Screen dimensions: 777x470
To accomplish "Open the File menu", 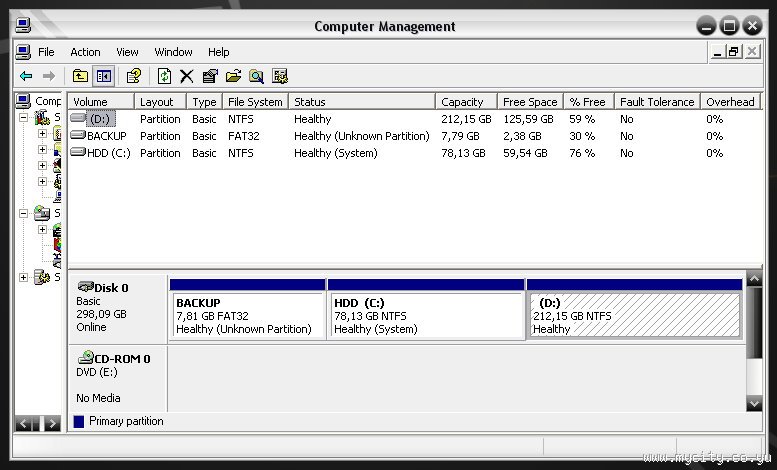I will (x=46, y=52).
